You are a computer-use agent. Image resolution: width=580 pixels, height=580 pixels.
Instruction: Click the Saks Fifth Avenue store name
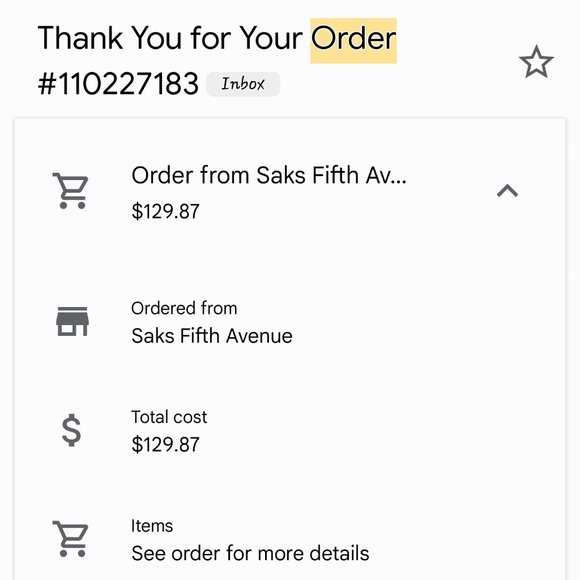[212, 336]
